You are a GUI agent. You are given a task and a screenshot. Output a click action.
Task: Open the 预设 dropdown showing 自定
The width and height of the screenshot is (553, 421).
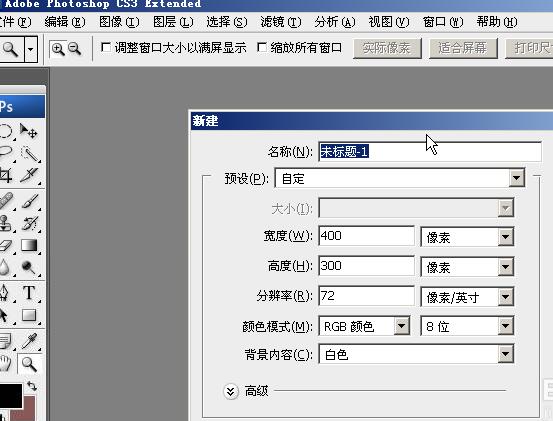click(400, 178)
